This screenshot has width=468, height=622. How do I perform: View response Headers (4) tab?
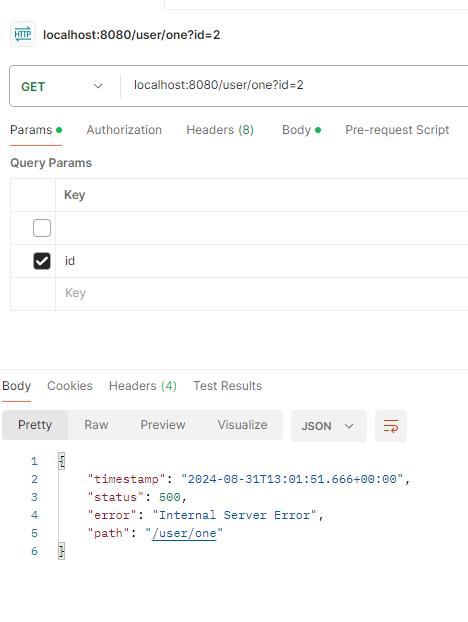(143, 386)
